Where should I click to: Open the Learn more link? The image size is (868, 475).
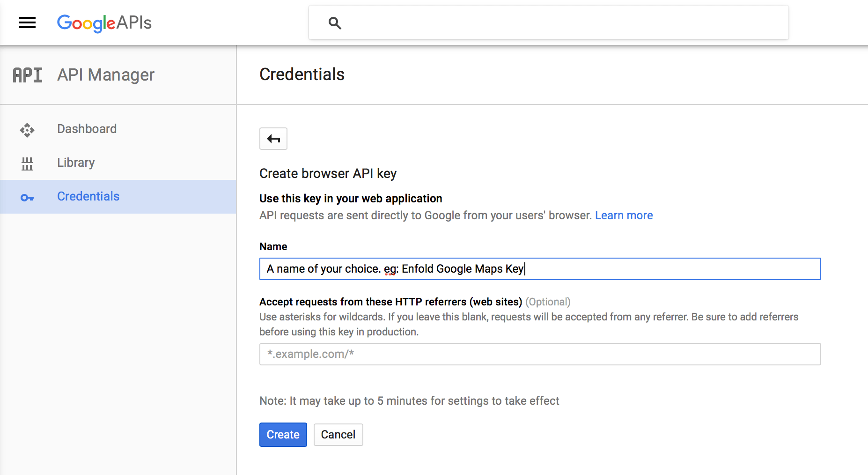[x=624, y=215]
